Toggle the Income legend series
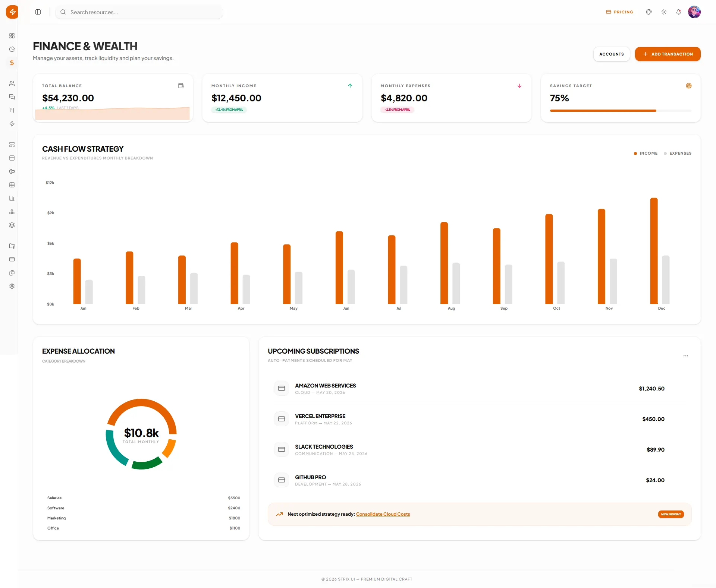 click(x=646, y=153)
